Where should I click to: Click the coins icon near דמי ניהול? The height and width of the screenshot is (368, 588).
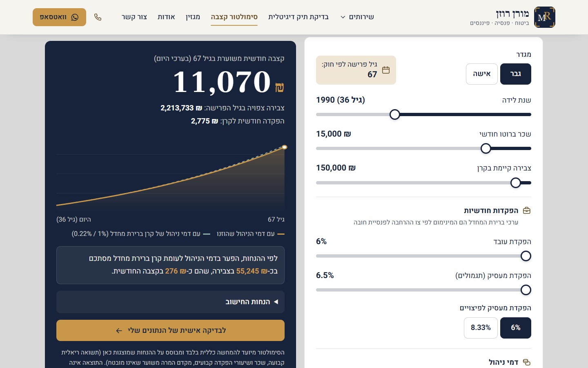coord(527,362)
